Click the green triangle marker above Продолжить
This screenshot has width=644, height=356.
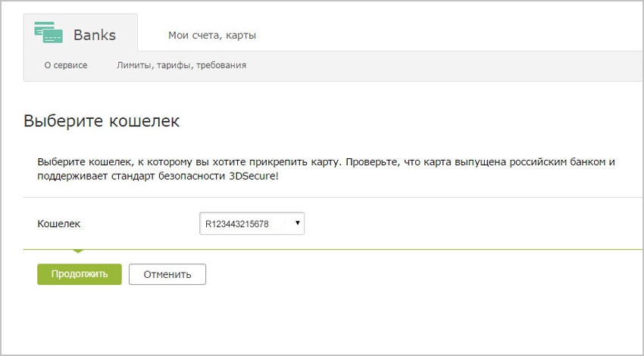point(77,251)
